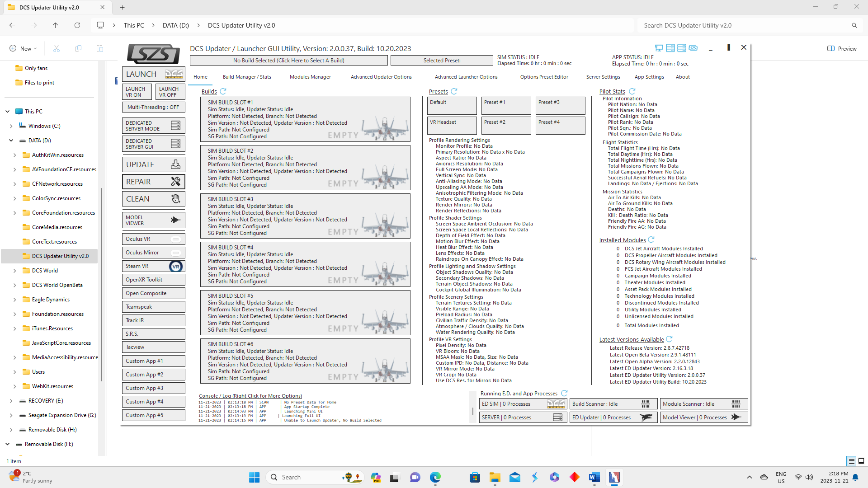Screen dimensions: 868x488
Task: Open the New dropdown in Explorer
Action: pos(23,48)
